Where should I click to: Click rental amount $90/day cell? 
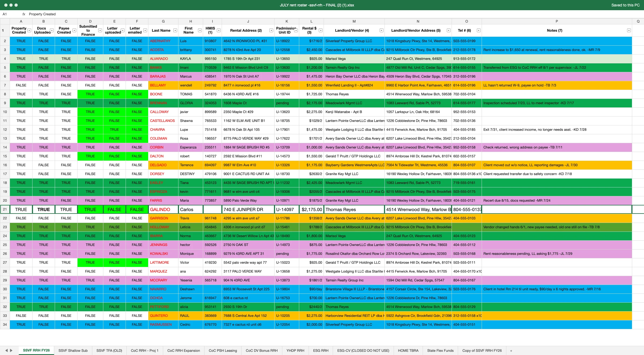click(311, 289)
